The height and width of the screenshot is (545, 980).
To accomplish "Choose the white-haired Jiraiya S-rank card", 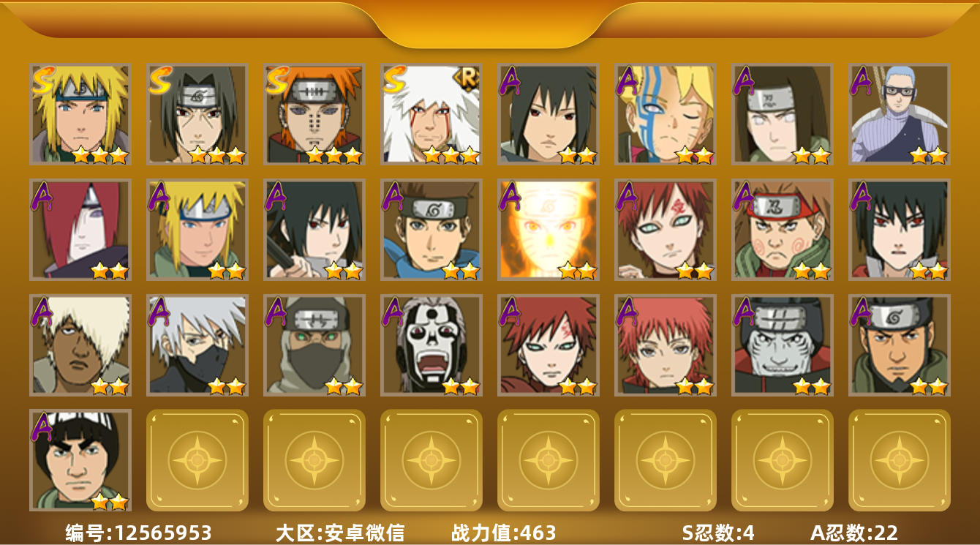I will pyautogui.click(x=431, y=113).
